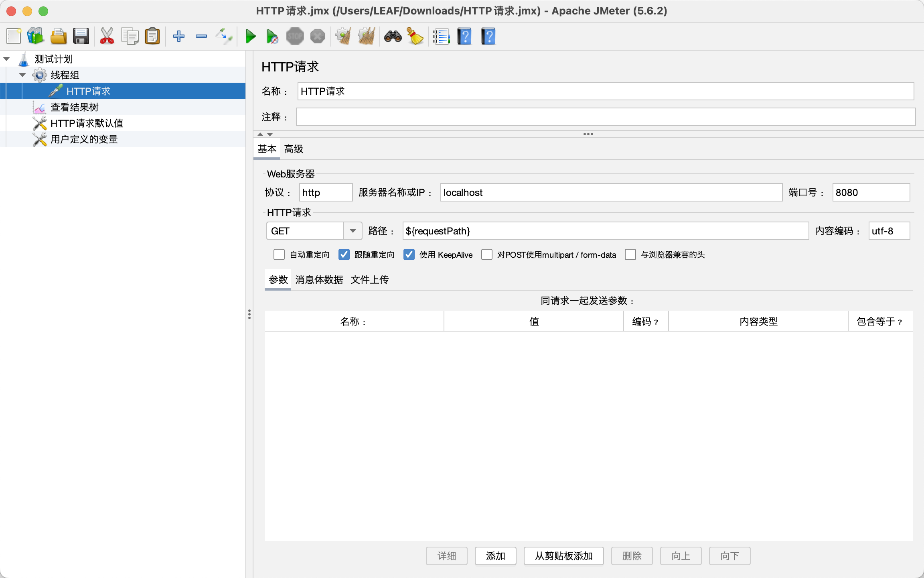This screenshot has height=578, width=924.
Task: Click the 从剪贴板添加 button
Action: click(564, 556)
